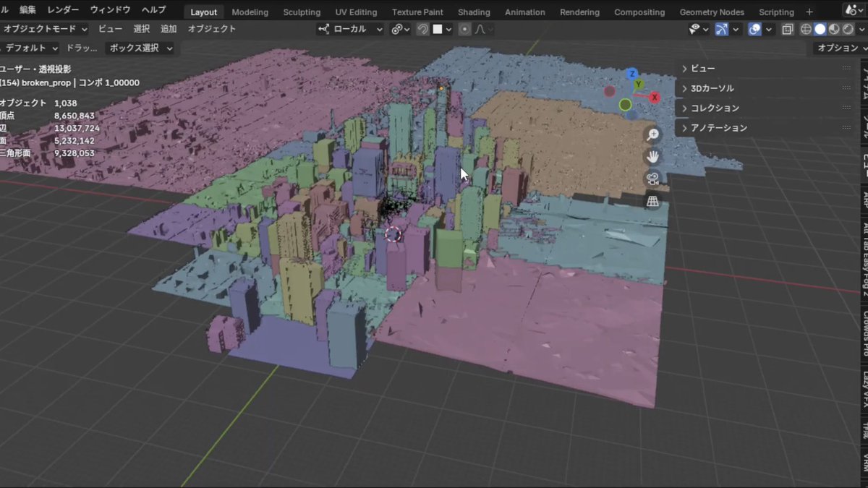Open the オブジェクト header menu
The width and height of the screenshot is (868, 488).
[212, 29]
